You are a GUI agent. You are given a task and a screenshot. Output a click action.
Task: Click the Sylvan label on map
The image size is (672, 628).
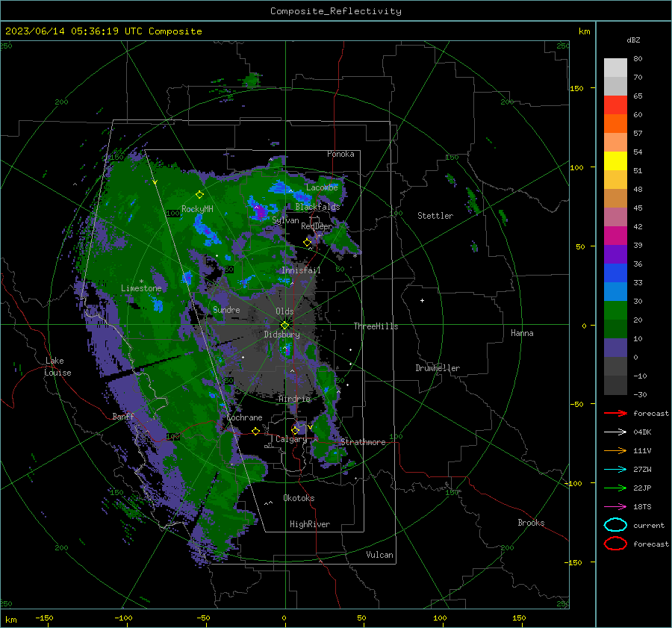[x=285, y=220]
